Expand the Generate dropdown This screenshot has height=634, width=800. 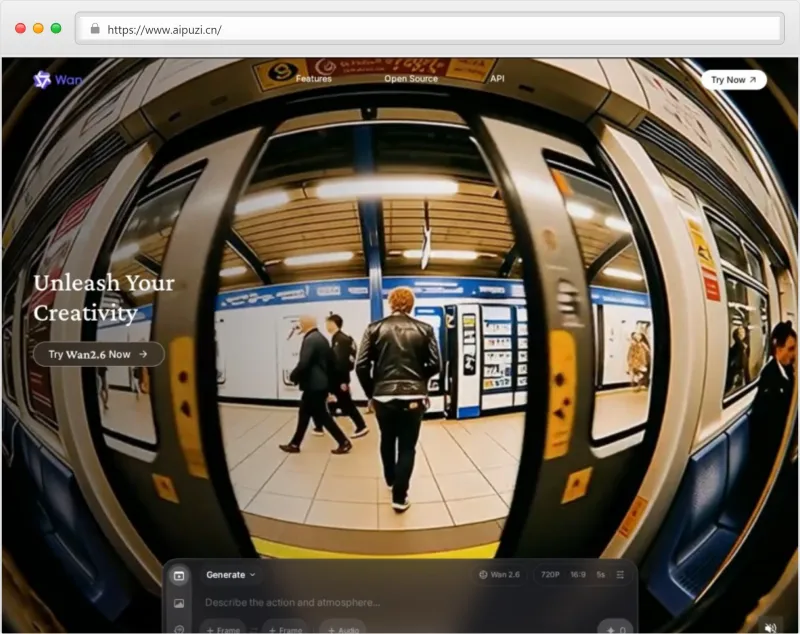pyautogui.click(x=230, y=575)
